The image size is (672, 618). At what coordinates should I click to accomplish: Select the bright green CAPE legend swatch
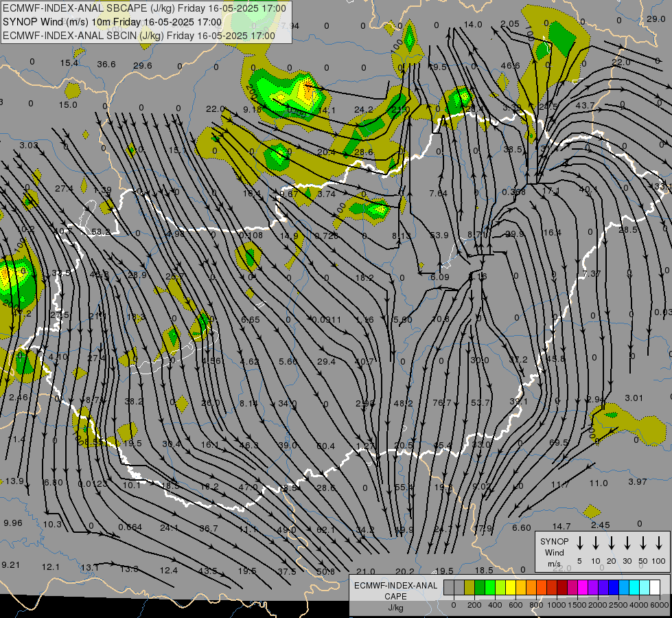tap(490, 587)
